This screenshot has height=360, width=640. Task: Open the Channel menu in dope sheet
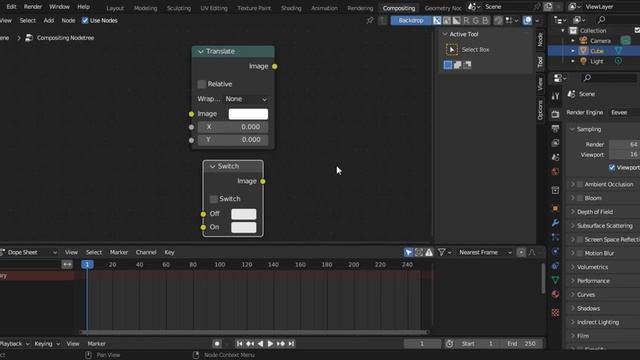pyautogui.click(x=146, y=253)
